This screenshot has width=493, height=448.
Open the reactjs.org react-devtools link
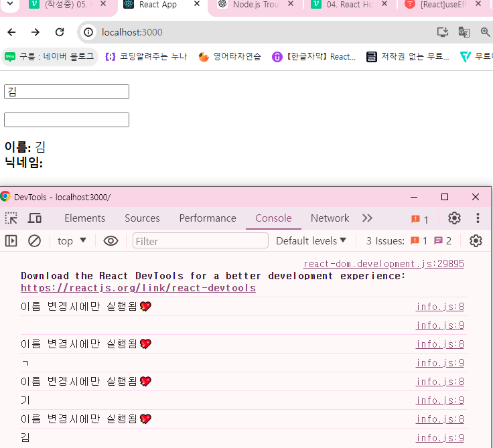coord(139,288)
